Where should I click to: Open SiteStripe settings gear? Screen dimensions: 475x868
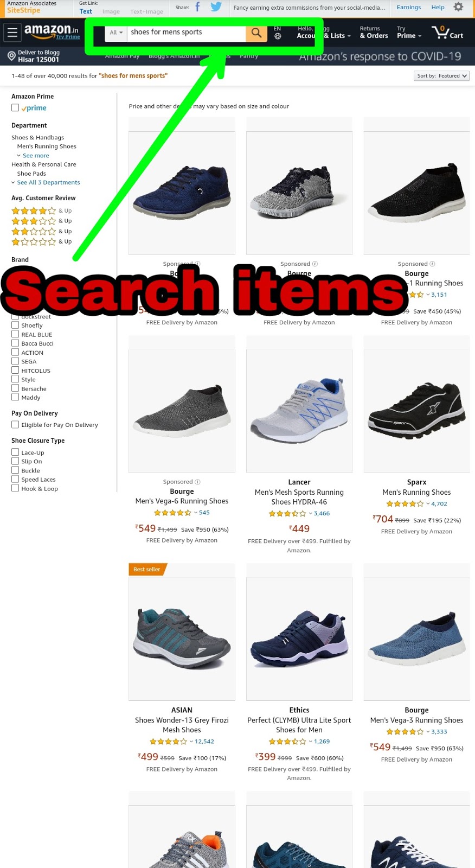pyautogui.click(x=458, y=7)
